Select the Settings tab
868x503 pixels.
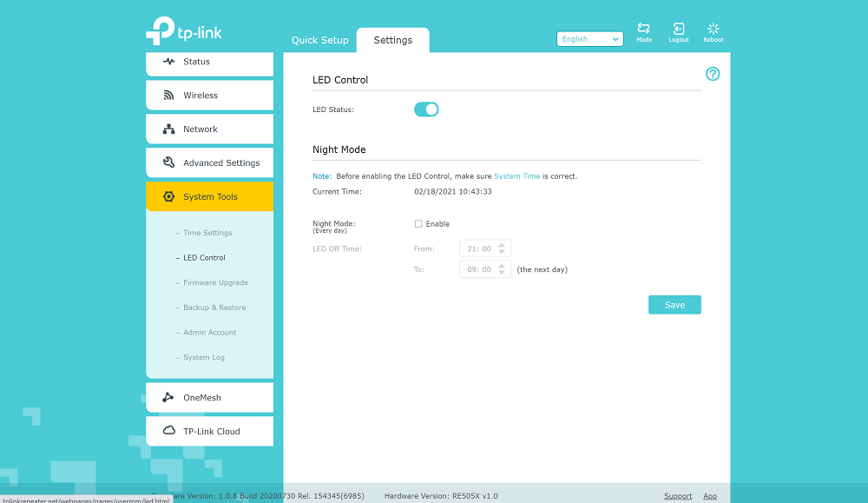[393, 40]
